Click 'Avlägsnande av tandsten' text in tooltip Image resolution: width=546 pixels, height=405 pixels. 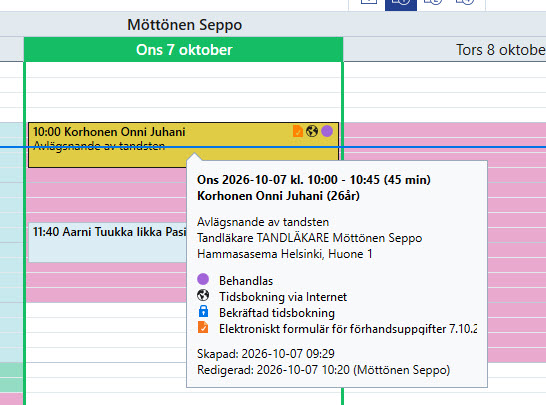263,222
